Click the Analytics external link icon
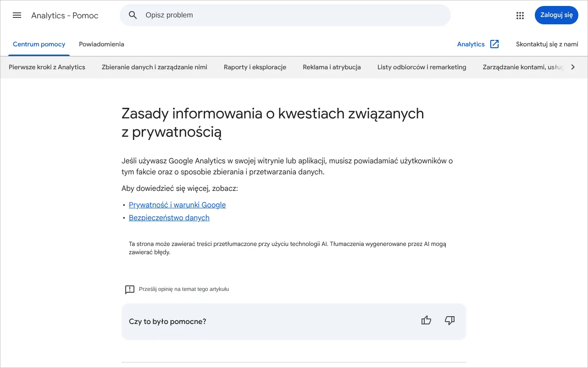Image resolution: width=588 pixels, height=368 pixels. tap(494, 44)
